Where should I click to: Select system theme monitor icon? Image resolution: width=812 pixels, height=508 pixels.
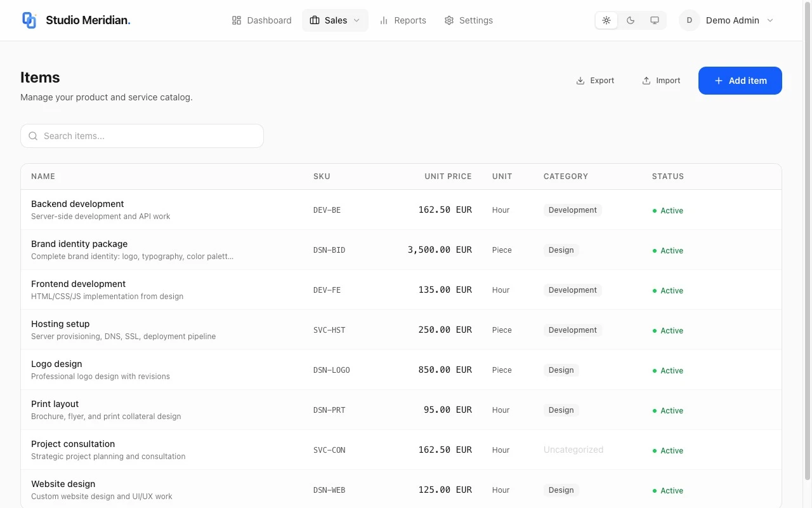(x=655, y=20)
